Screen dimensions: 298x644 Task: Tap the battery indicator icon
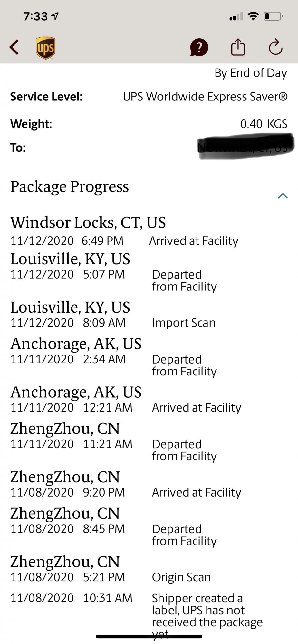click(x=273, y=16)
